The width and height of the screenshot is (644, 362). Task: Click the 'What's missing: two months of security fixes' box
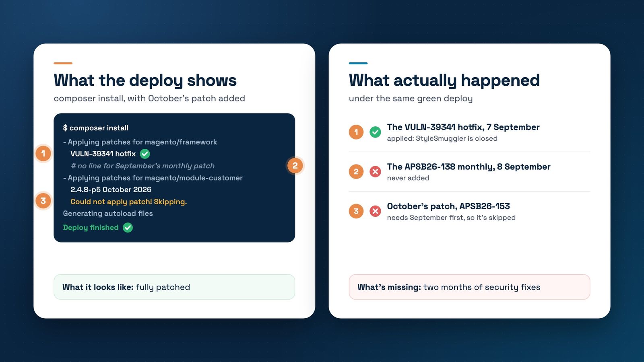[469, 287]
